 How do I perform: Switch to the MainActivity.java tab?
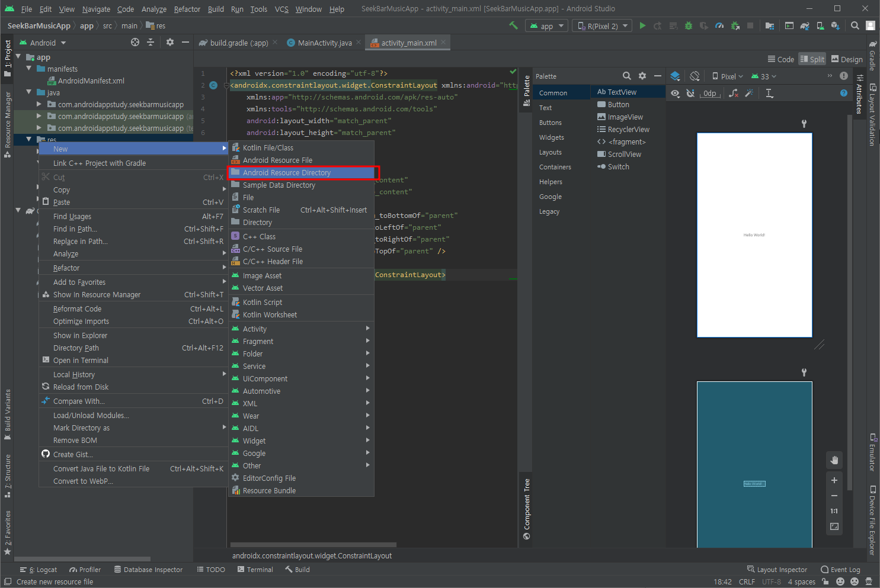click(x=324, y=43)
